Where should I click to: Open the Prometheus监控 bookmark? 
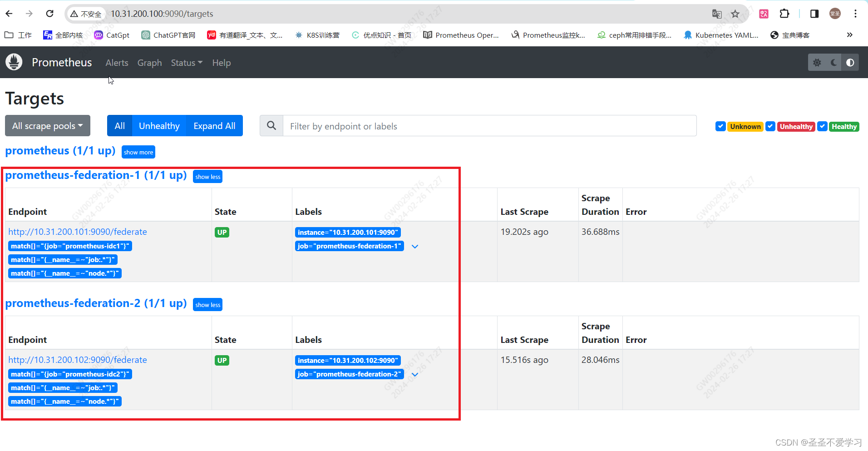coord(548,35)
